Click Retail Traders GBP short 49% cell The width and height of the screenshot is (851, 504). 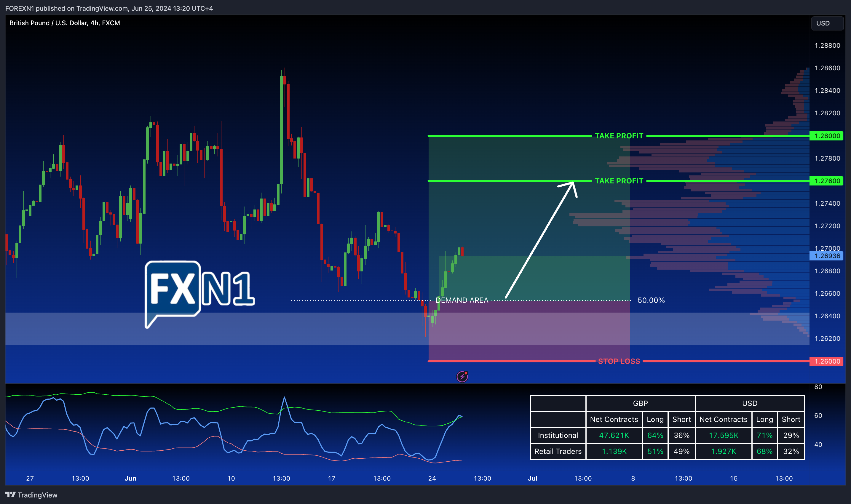pyautogui.click(x=681, y=451)
